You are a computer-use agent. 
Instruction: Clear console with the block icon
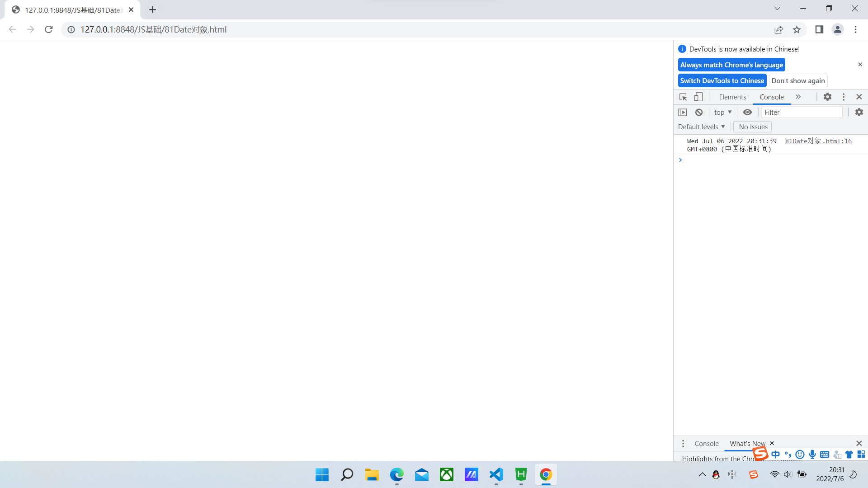[x=699, y=113]
